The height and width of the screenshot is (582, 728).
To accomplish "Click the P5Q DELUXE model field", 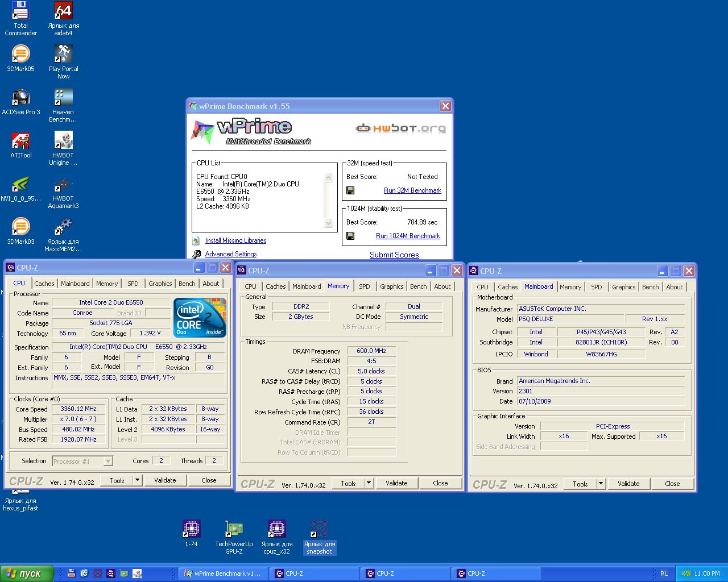I will tap(570, 319).
